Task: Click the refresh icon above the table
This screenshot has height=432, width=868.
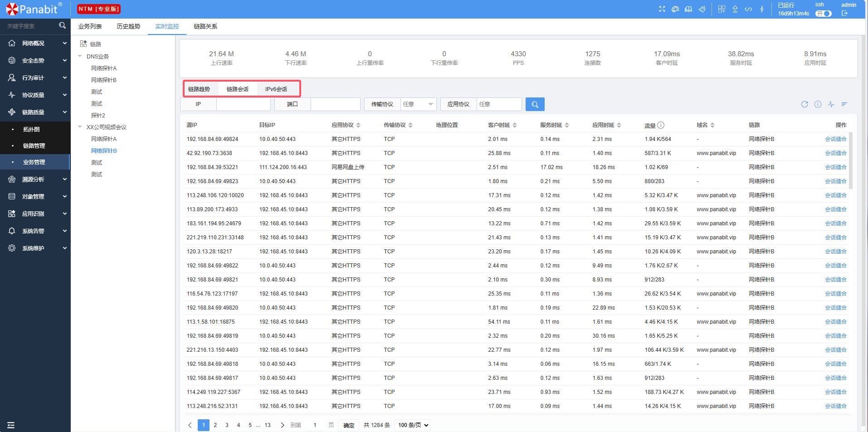Action: pos(805,104)
